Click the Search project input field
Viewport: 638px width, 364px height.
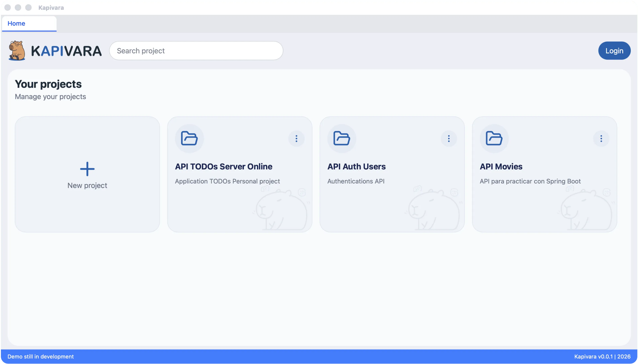tap(196, 51)
